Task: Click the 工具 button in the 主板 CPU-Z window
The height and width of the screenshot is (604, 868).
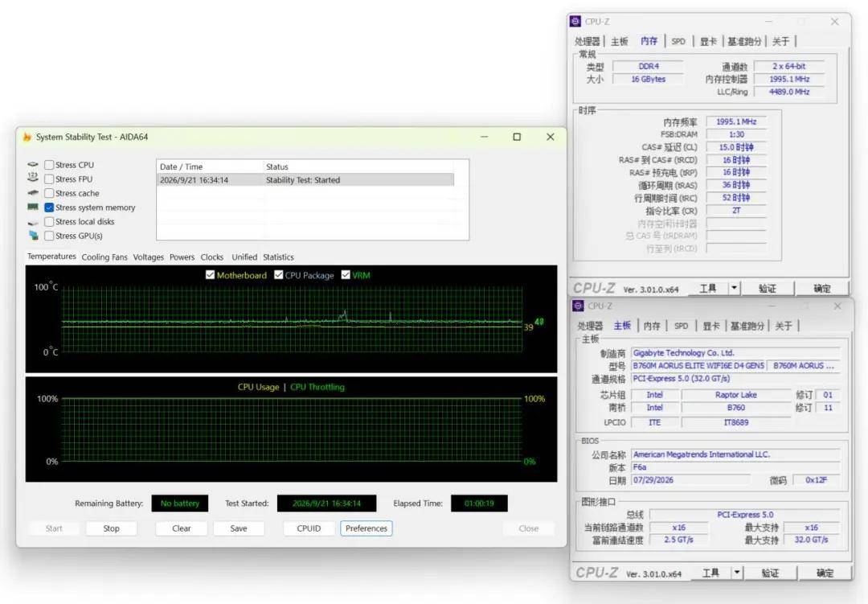Action: [x=710, y=573]
